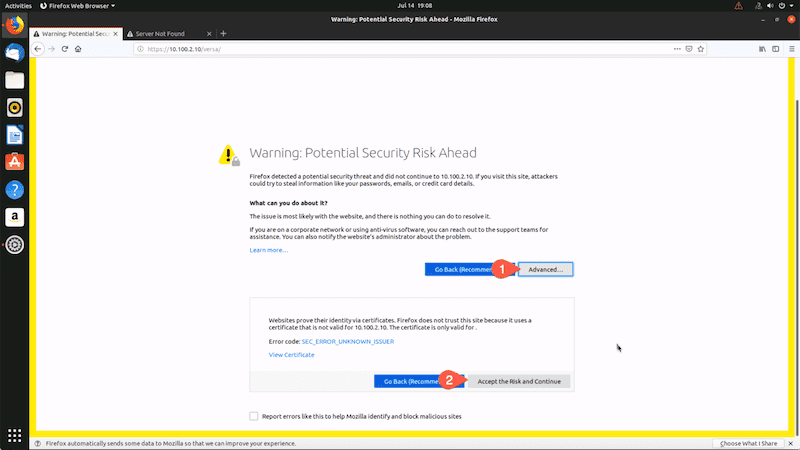Click Accept the Risk and Continue
The image size is (800, 450).
coord(519,381)
